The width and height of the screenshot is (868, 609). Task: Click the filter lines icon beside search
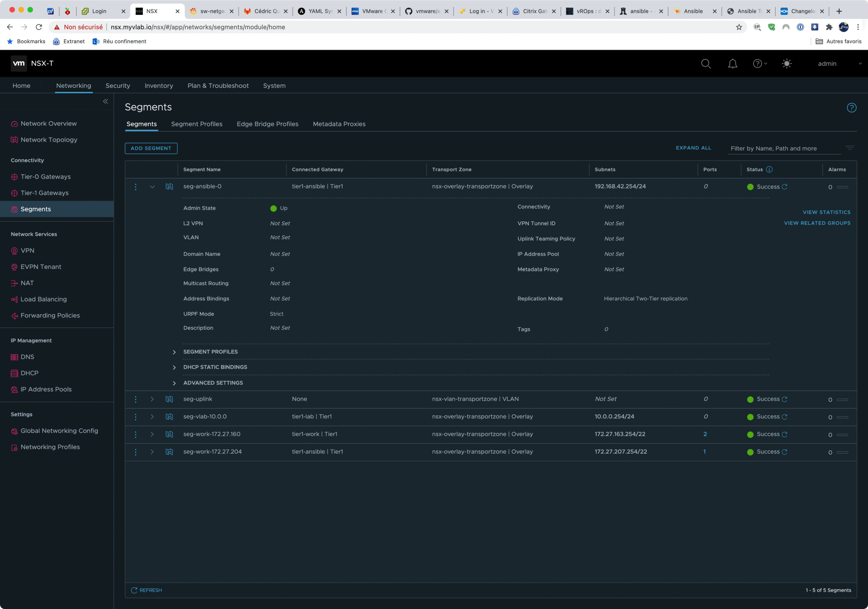[849, 148]
